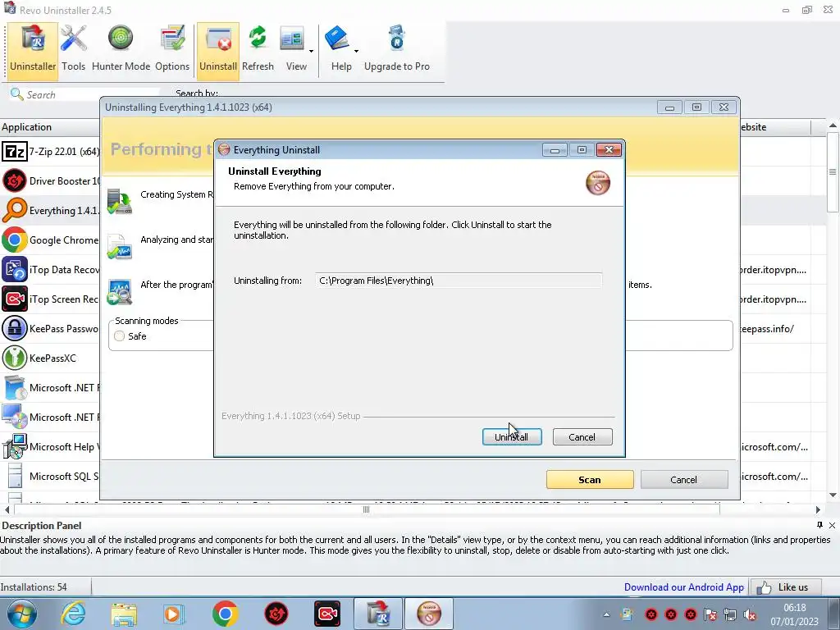
Task: Click the horizontal scrollbar right arrow
Action: coord(818,510)
